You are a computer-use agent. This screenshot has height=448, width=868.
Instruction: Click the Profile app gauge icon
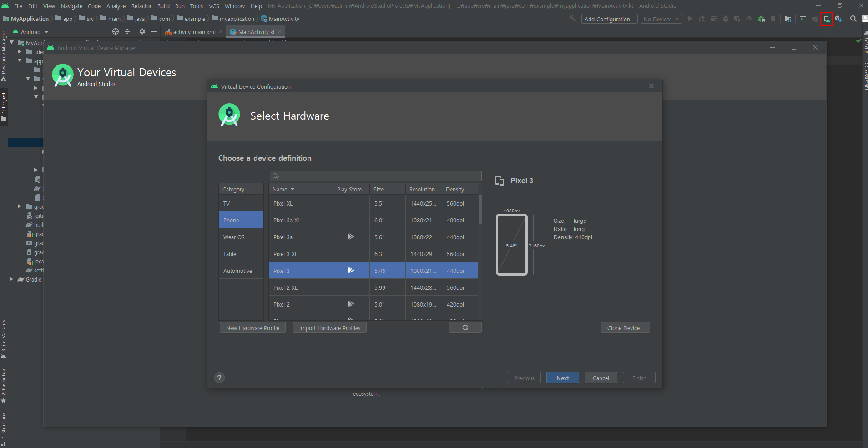point(749,19)
